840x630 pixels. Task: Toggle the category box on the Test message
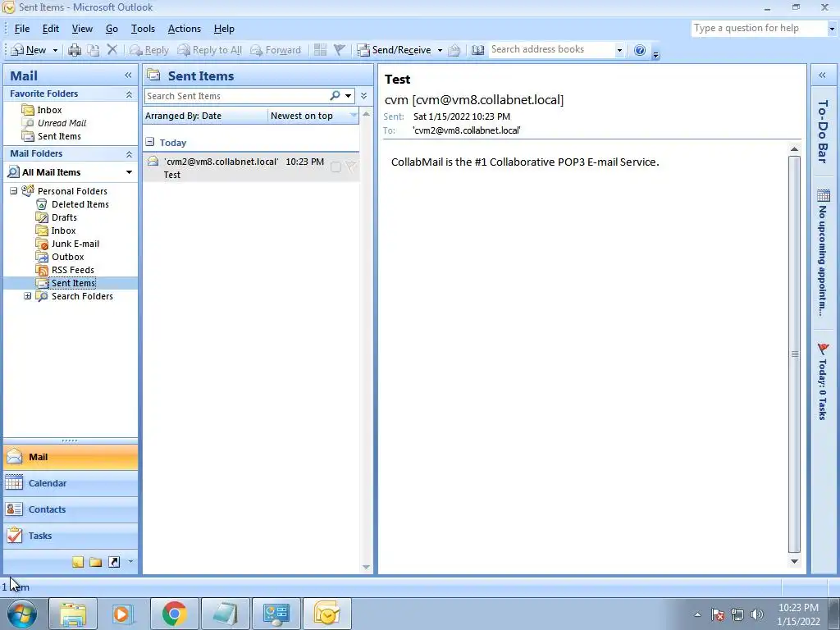pos(336,167)
